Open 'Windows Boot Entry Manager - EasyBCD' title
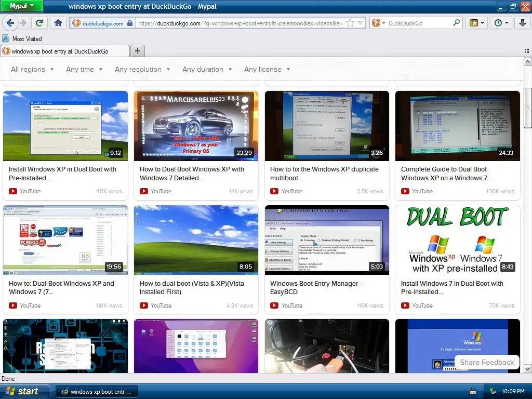The width and height of the screenshot is (532, 399). [316, 287]
